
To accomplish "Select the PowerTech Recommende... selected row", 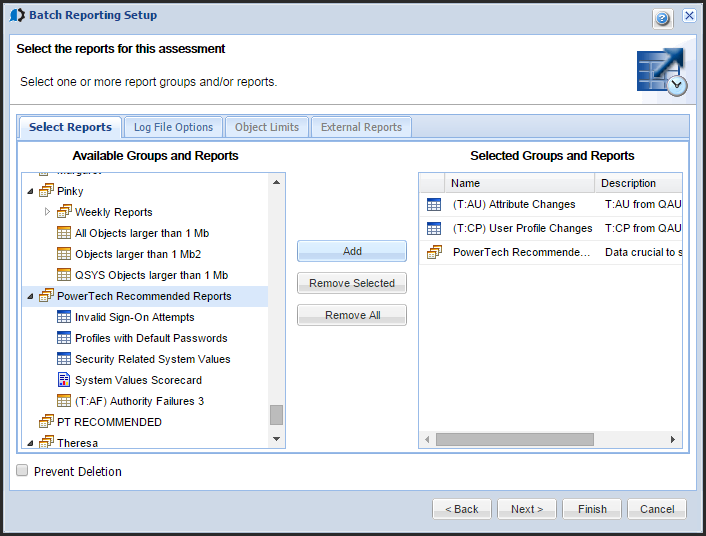I will pyautogui.click(x=551, y=252).
